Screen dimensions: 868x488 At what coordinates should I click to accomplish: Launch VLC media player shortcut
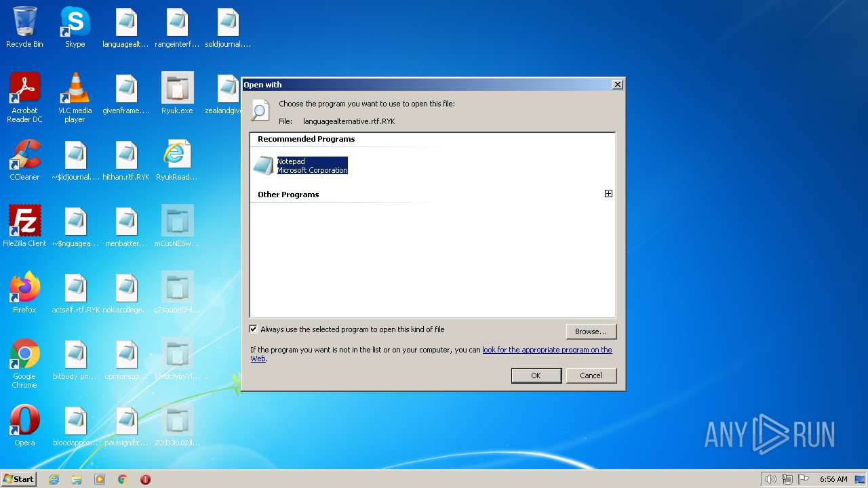(x=75, y=97)
